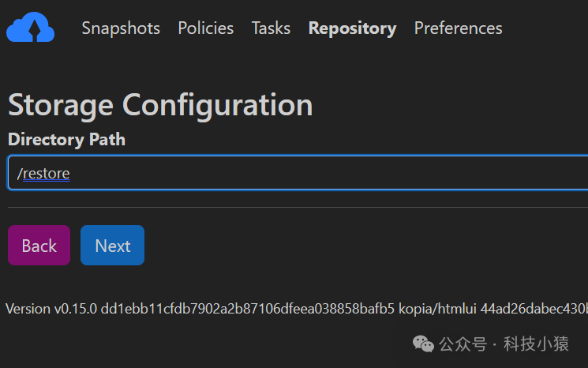Click the divider line below the input
The image size is (588, 368).
point(298,208)
